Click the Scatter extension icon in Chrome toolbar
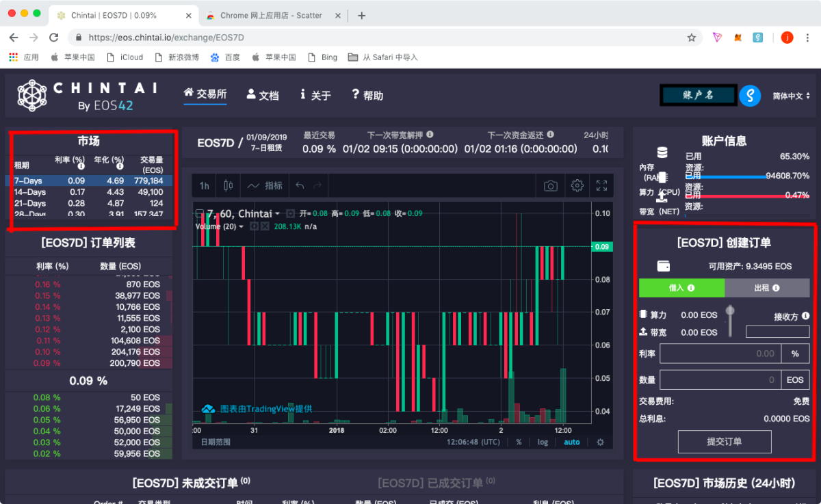This screenshot has height=504, width=821. [757, 38]
